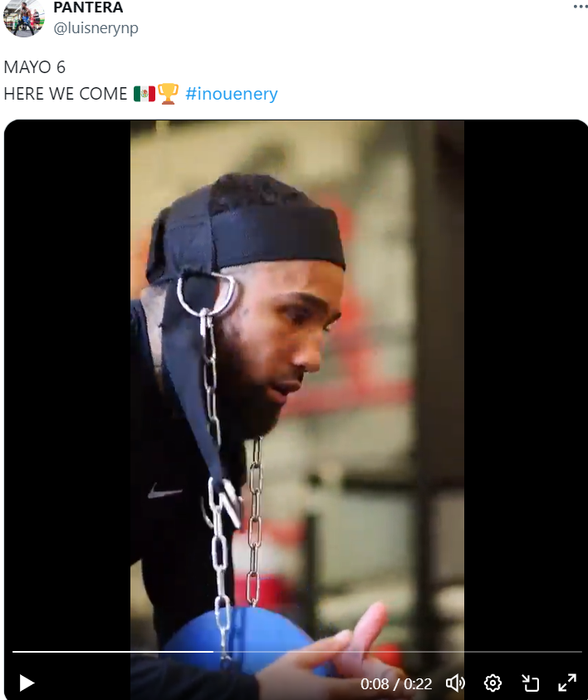Click the trophy emoji in tweet
This screenshot has height=700, width=588.
[168, 94]
